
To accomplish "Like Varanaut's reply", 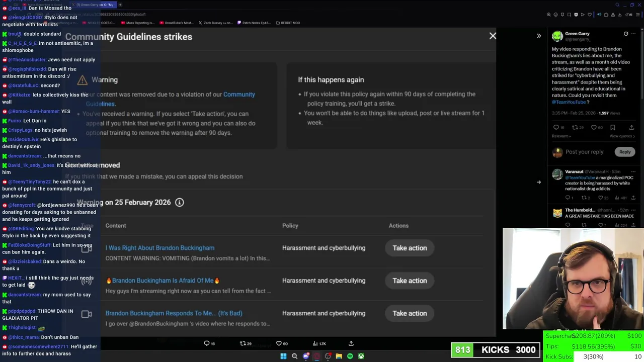I will pos(602,198).
